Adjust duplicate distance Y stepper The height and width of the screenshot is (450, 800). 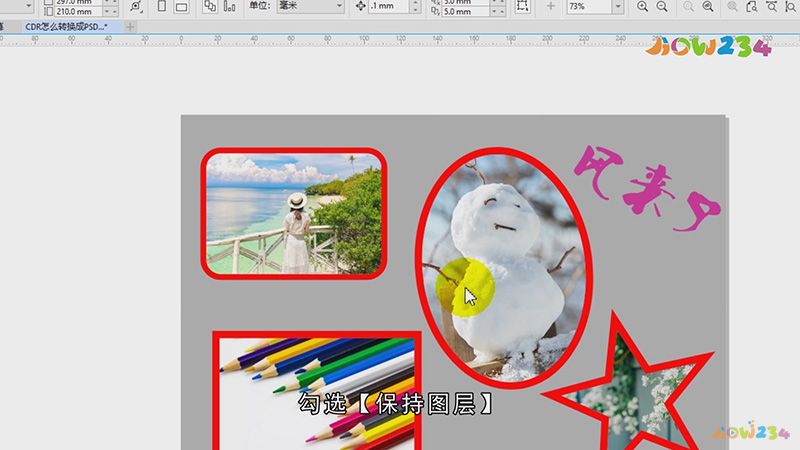coord(497,11)
